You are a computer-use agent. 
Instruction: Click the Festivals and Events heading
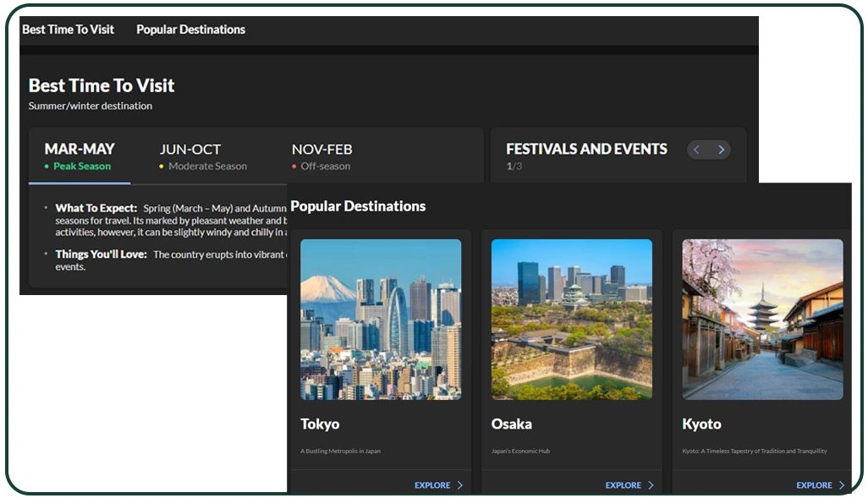(x=586, y=149)
